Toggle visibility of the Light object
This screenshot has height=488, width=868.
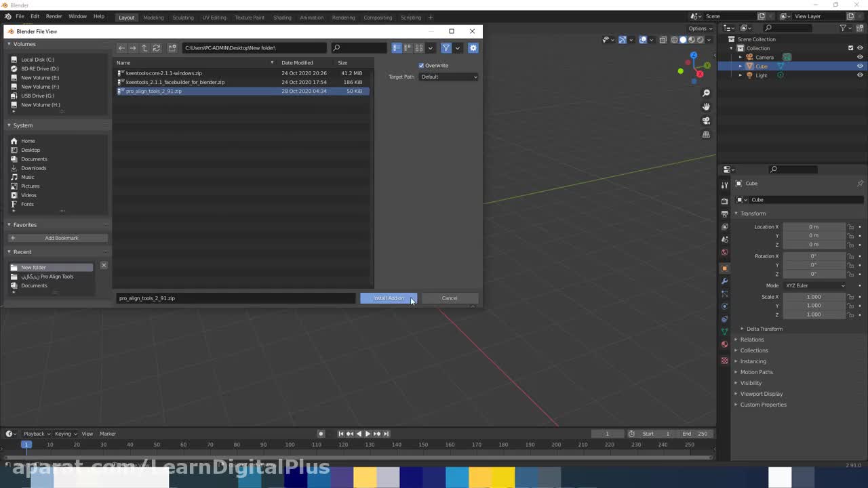coord(860,75)
